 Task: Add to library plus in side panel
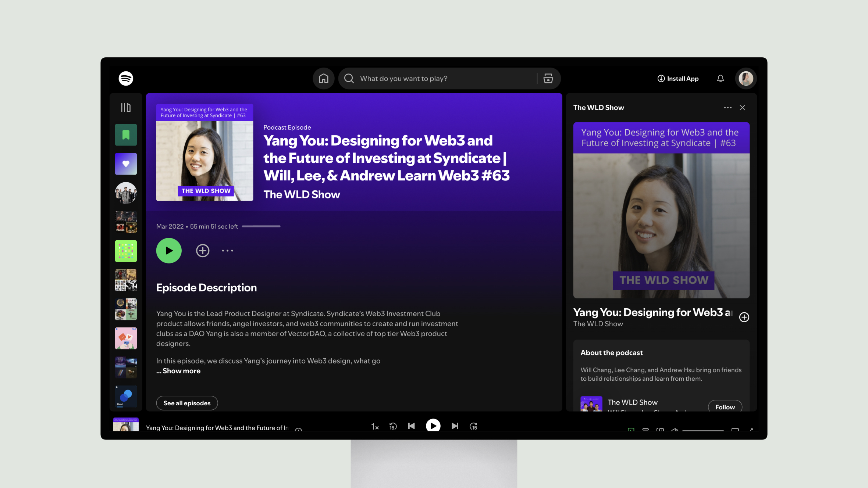click(744, 317)
